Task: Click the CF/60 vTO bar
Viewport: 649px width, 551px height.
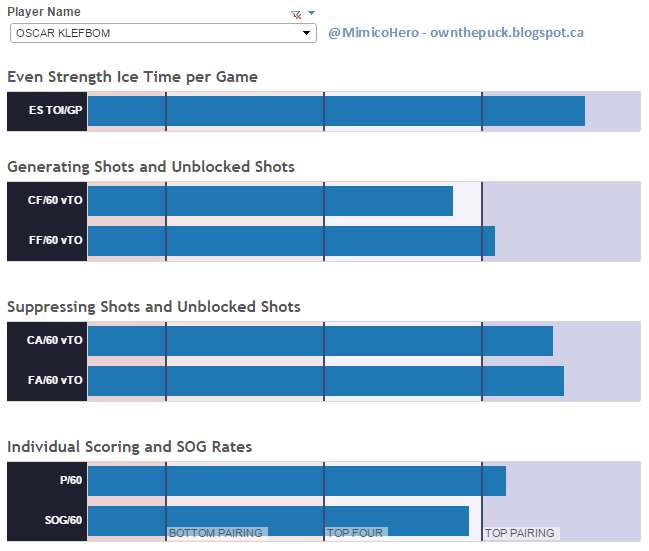Action: tap(270, 201)
